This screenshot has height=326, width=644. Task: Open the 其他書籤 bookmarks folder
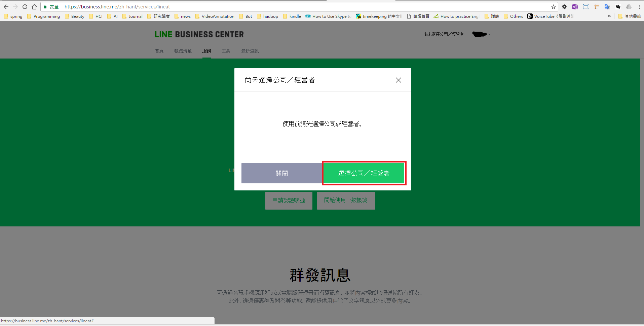[630, 16]
